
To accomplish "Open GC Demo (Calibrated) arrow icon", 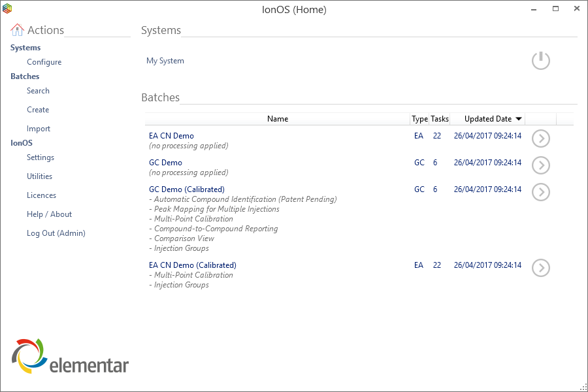I will click(540, 192).
